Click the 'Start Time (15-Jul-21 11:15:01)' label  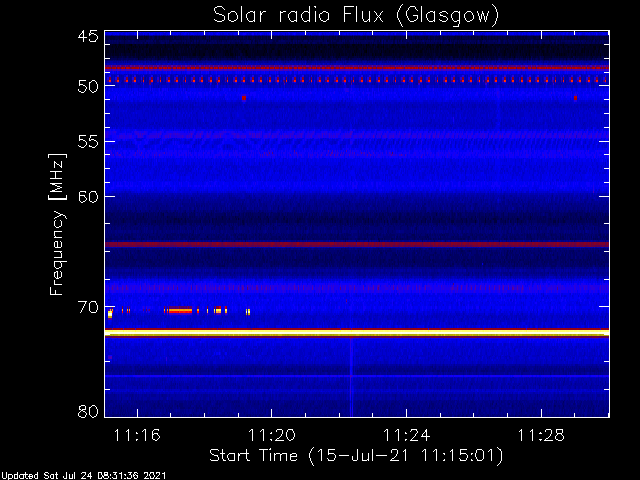356,456
